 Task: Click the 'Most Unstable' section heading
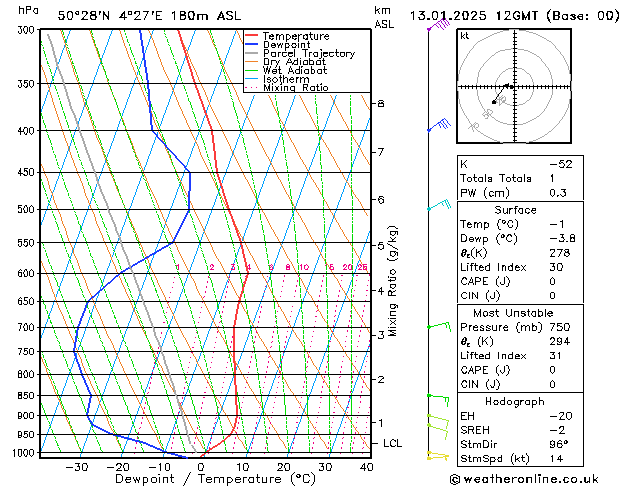pyautogui.click(x=513, y=313)
